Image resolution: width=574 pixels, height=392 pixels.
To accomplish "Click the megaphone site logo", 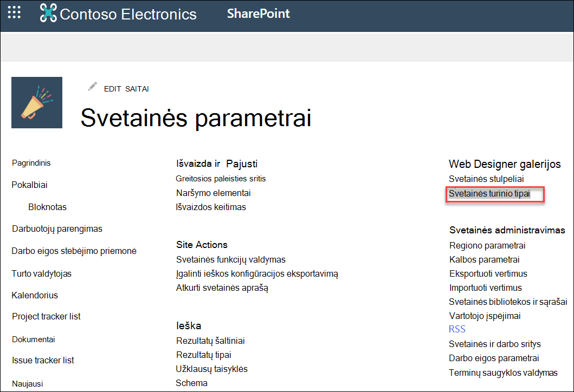I will (x=37, y=102).
